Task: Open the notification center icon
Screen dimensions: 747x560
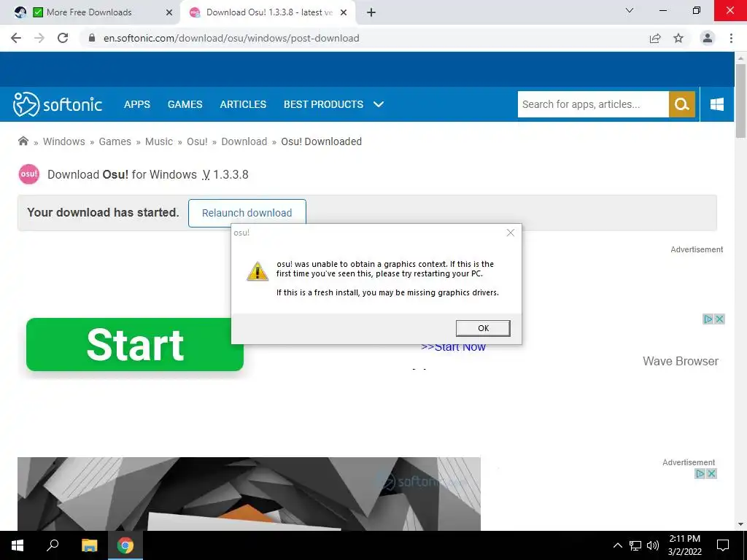Action: [723, 545]
